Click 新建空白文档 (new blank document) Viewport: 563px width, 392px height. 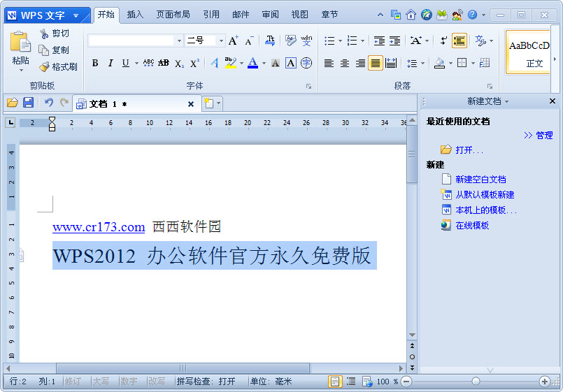tap(480, 180)
